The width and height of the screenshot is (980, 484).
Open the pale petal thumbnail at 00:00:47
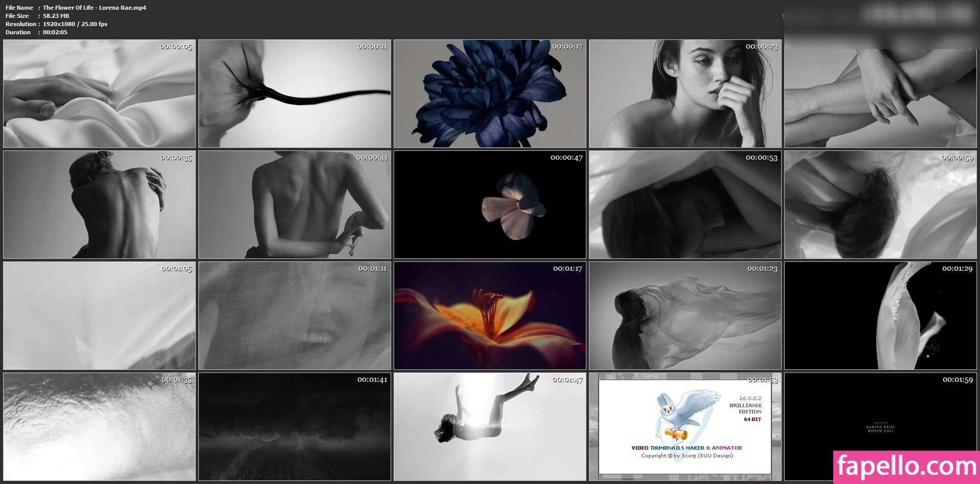click(490, 205)
